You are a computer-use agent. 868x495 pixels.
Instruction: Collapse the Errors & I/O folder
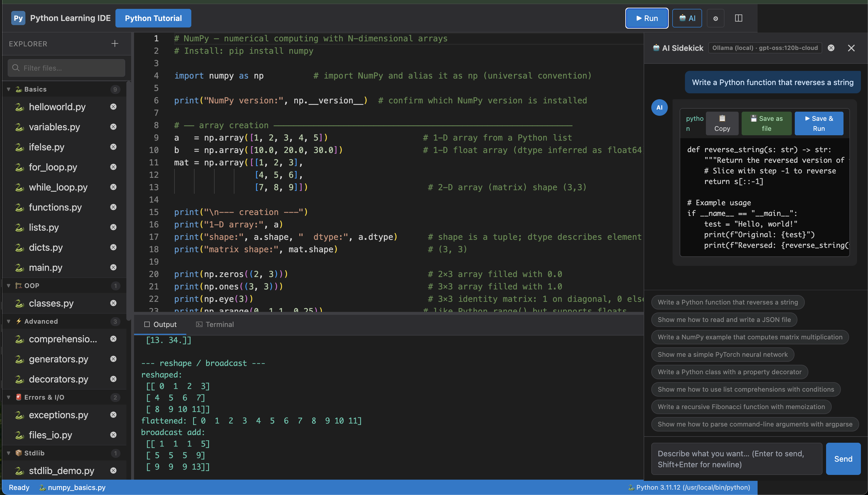click(x=9, y=397)
